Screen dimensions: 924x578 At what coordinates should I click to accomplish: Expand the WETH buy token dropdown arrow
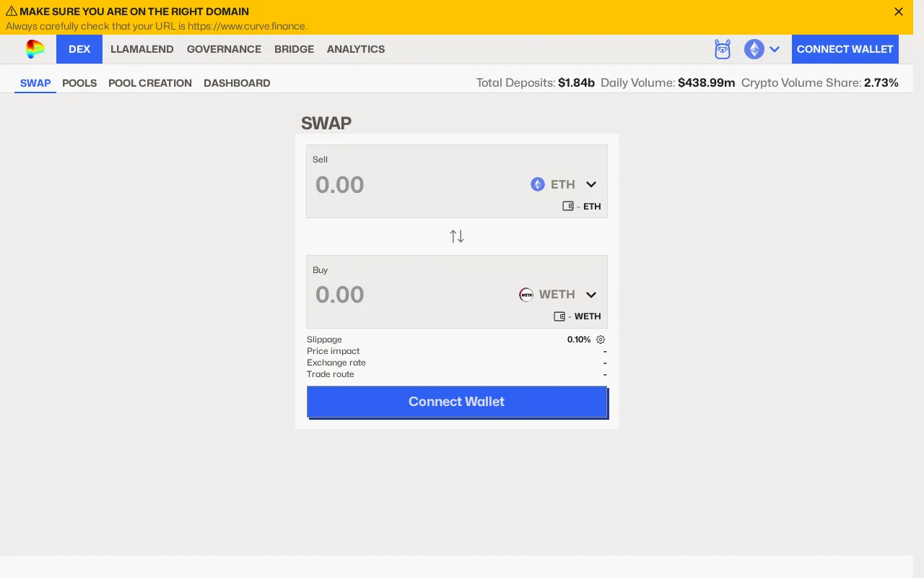[x=591, y=295]
